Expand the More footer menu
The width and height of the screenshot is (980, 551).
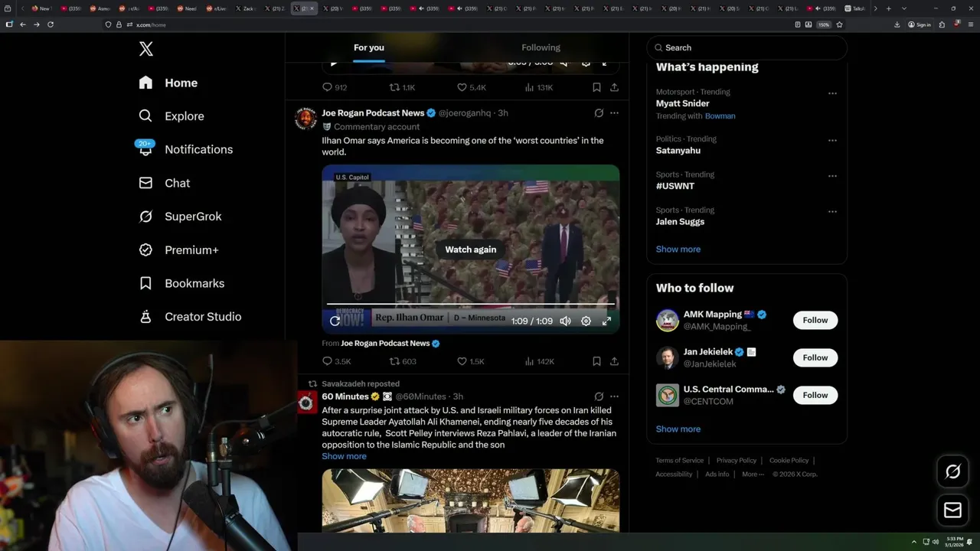click(x=752, y=474)
